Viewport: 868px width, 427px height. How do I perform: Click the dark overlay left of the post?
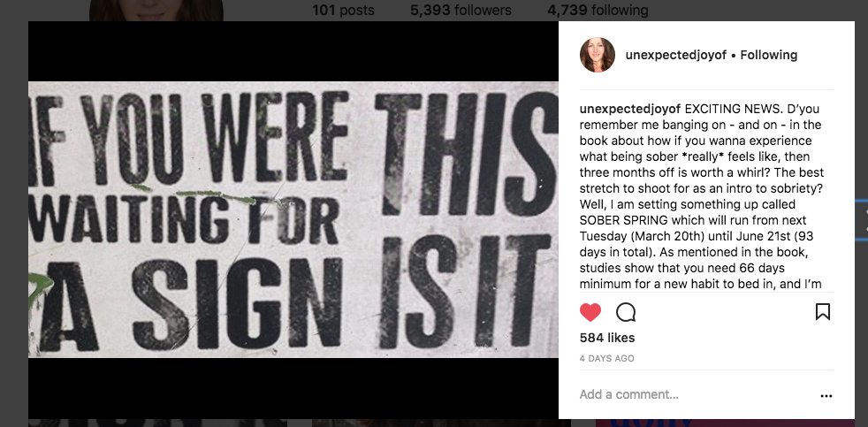13,221
